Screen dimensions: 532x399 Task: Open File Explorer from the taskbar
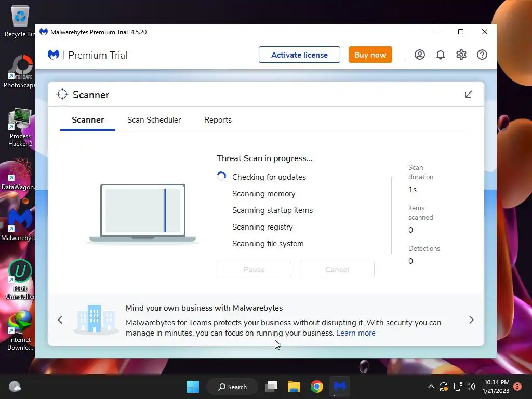click(x=294, y=387)
